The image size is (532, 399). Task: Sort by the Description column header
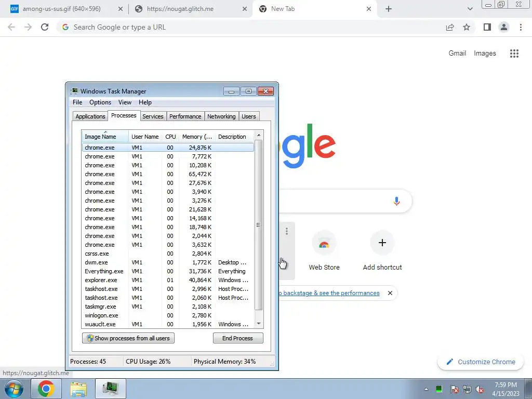(x=235, y=137)
